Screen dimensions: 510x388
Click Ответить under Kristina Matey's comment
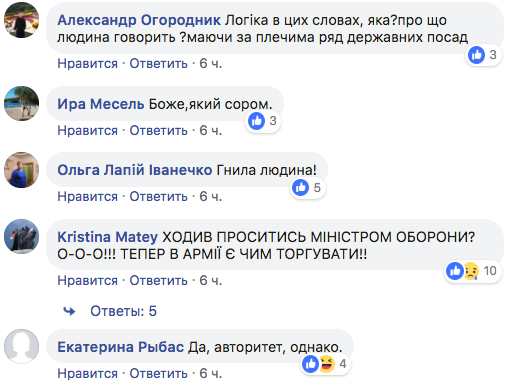(158, 280)
